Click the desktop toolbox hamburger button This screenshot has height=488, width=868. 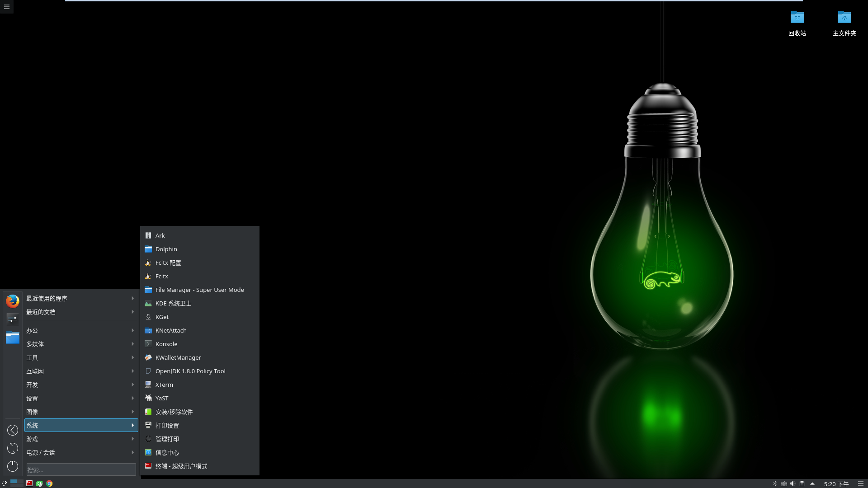tap(7, 7)
